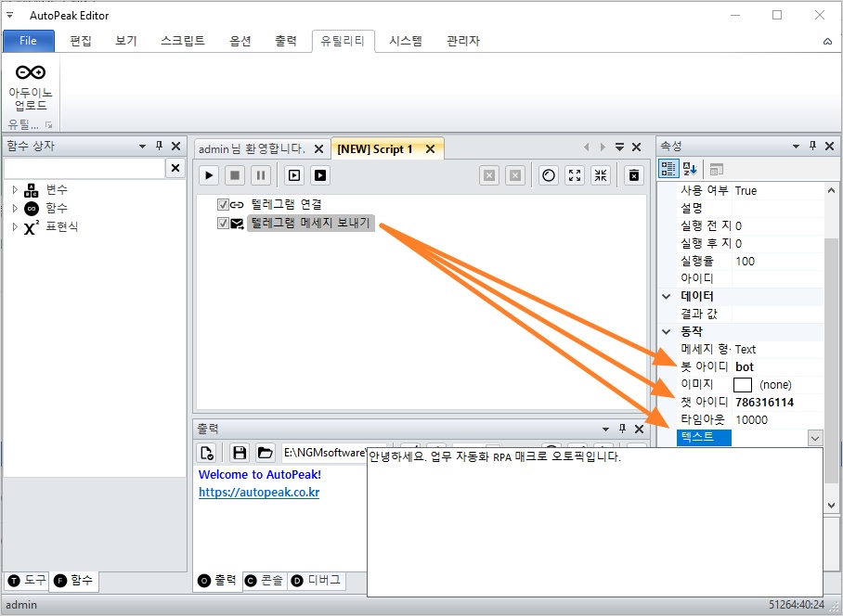843x616 pixels.
Task: Sort properties alphabetically with A-Z icon
Action: 690,169
